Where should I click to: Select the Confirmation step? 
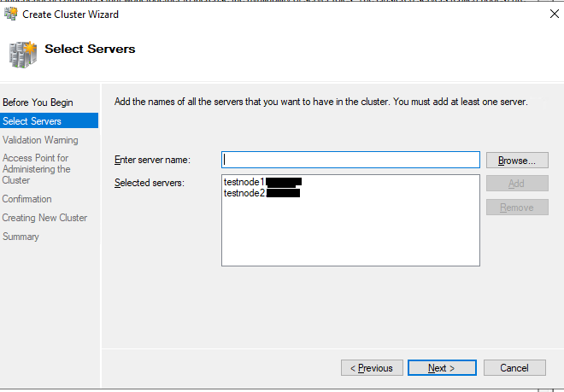27,199
